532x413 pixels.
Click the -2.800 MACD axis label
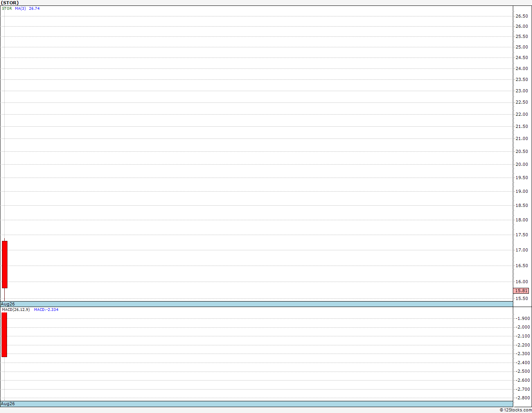[x=523, y=398]
